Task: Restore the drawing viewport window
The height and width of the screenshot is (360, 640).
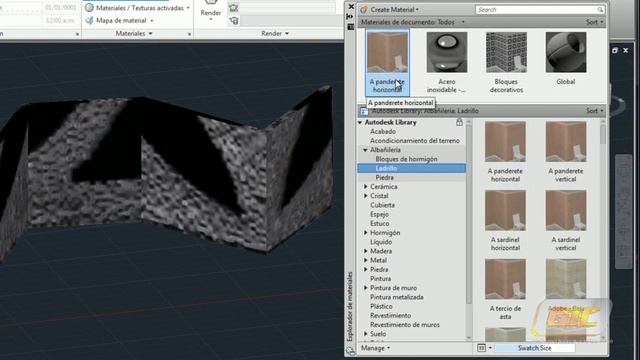Action: [615, 51]
